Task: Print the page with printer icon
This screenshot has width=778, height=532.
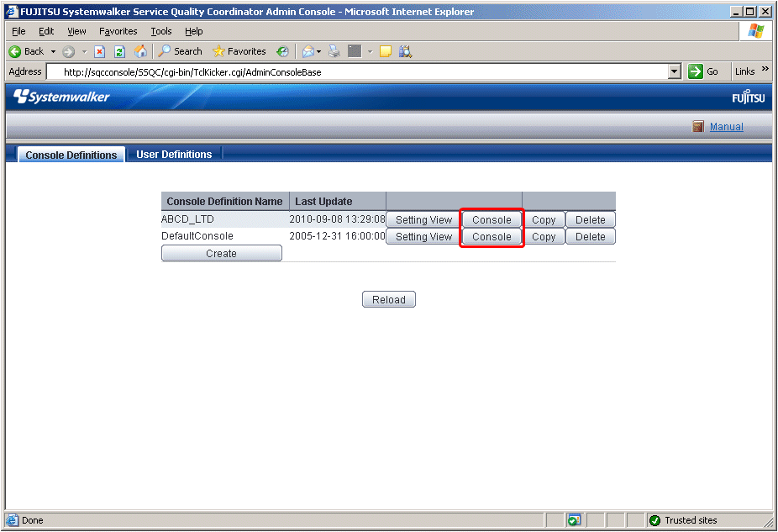Action: coord(334,51)
